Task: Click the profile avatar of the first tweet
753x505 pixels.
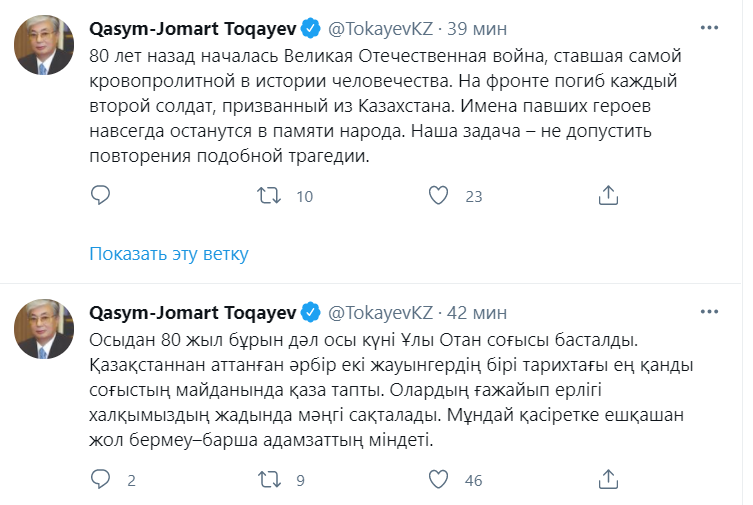Action: click(43, 44)
